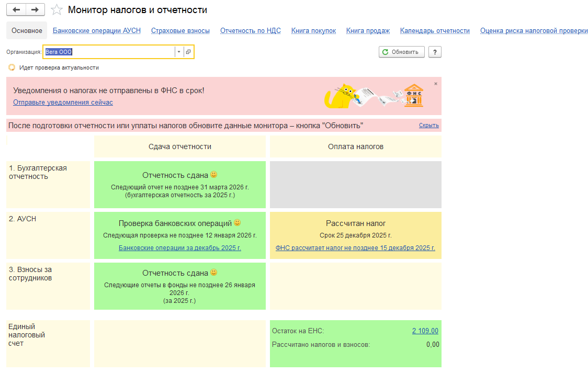Open the Календарь отчетности tab
Image resolution: width=588 pixels, height=373 pixels.
point(435,30)
